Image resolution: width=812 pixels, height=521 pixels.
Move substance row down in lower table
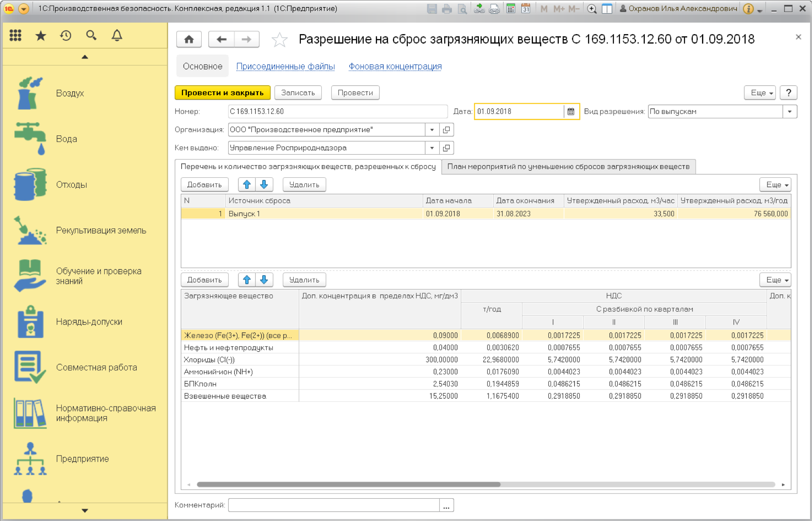tap(264, 280)
